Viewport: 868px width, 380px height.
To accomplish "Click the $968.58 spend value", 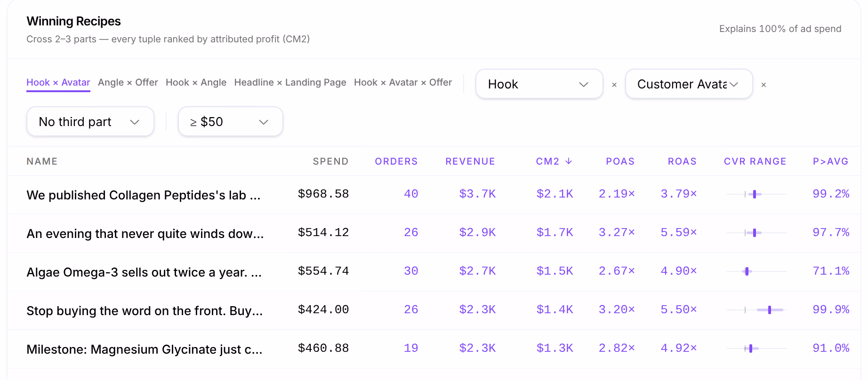I will point(323,194).
